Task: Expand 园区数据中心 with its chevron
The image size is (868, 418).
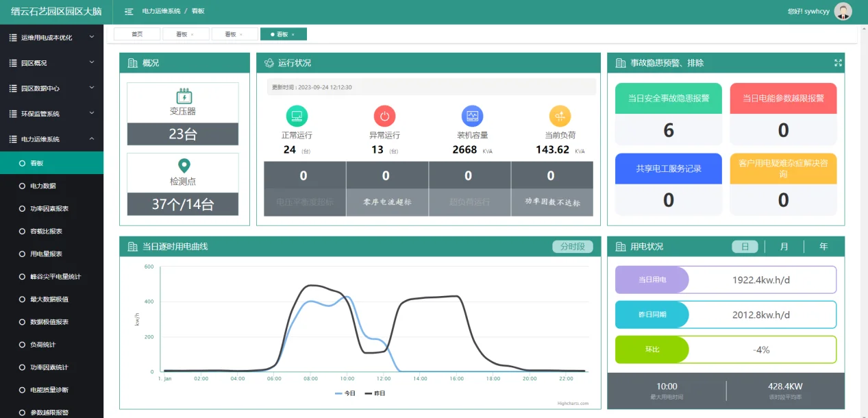Action: coord(92,88)
